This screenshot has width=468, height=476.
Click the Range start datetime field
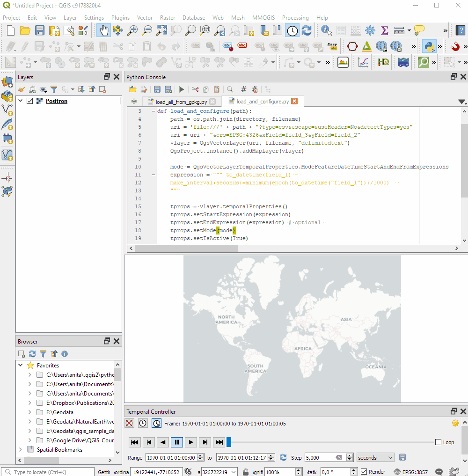pyautogui.click(x=171, y=457)
